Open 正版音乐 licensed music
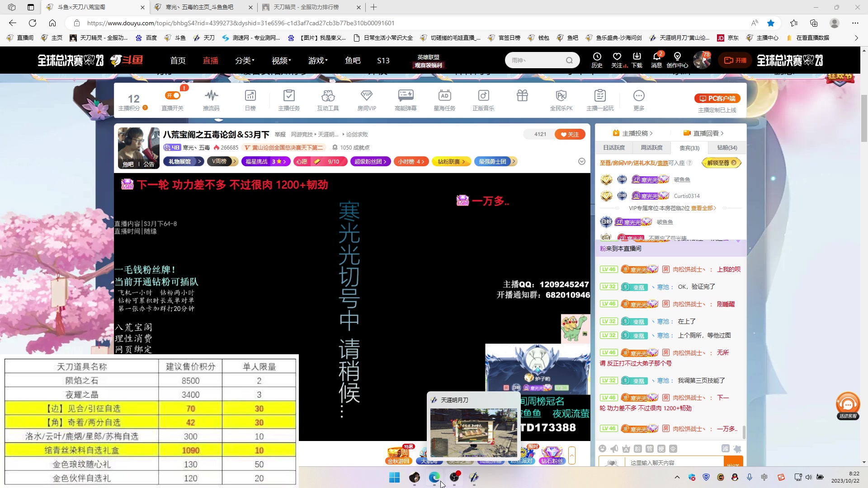The image size is (868, 488). click(x=483, y=100)
